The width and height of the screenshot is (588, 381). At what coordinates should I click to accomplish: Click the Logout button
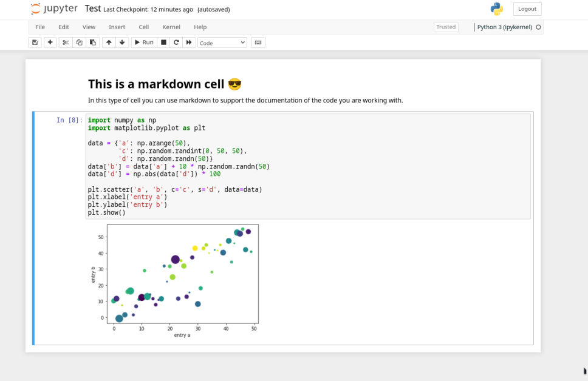point(527,9)
